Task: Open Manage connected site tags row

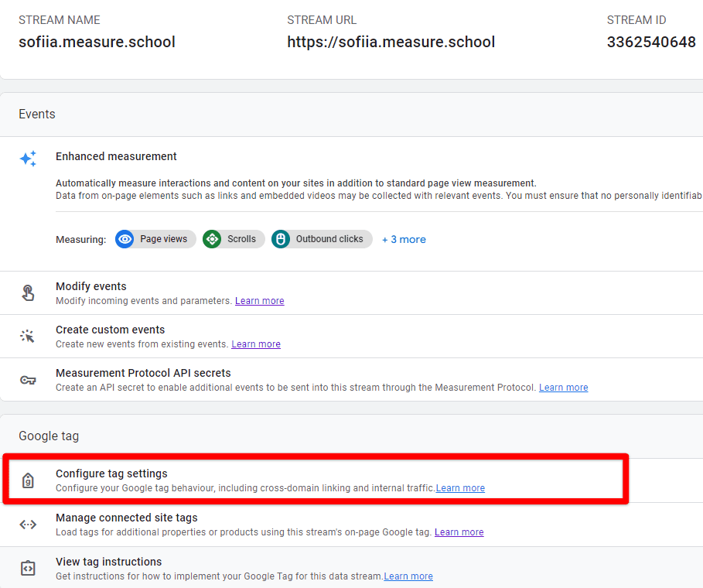Action: point(126,518)
